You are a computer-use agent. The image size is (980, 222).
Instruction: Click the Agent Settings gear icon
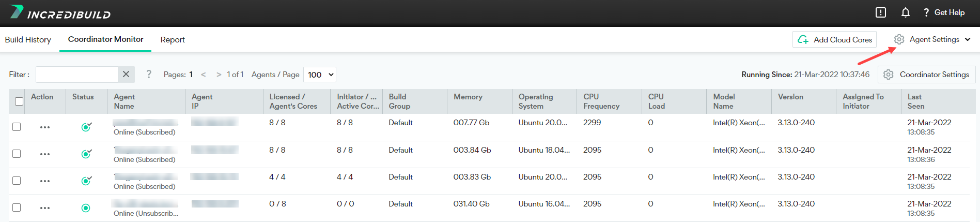(x=899, y=39)
